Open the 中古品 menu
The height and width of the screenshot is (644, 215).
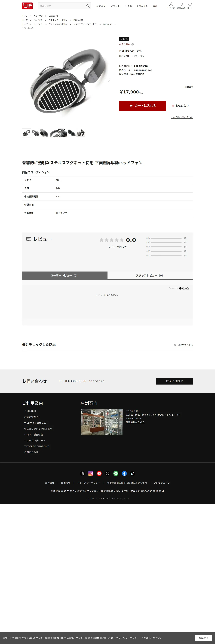point(128,6)
